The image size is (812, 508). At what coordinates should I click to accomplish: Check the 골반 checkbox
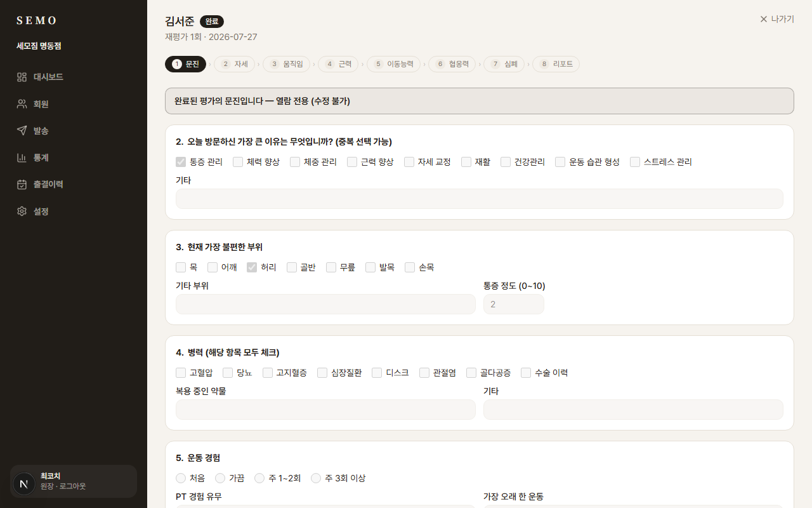coord(292,267)
